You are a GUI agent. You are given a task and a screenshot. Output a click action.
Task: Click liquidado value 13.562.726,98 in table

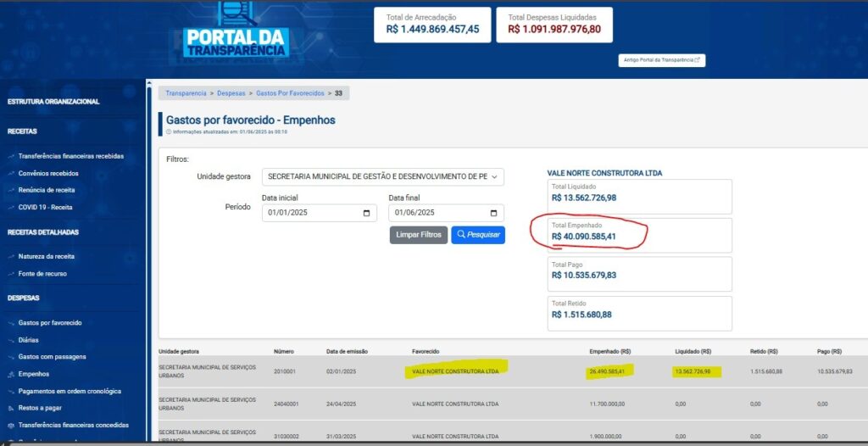pyautogui.click(x=693, y=371)
